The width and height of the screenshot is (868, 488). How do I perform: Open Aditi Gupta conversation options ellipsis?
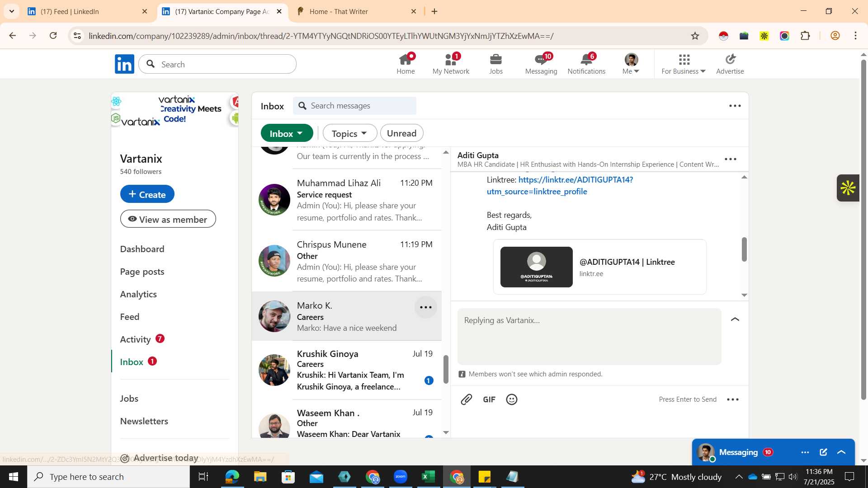(x=731, y=159)
